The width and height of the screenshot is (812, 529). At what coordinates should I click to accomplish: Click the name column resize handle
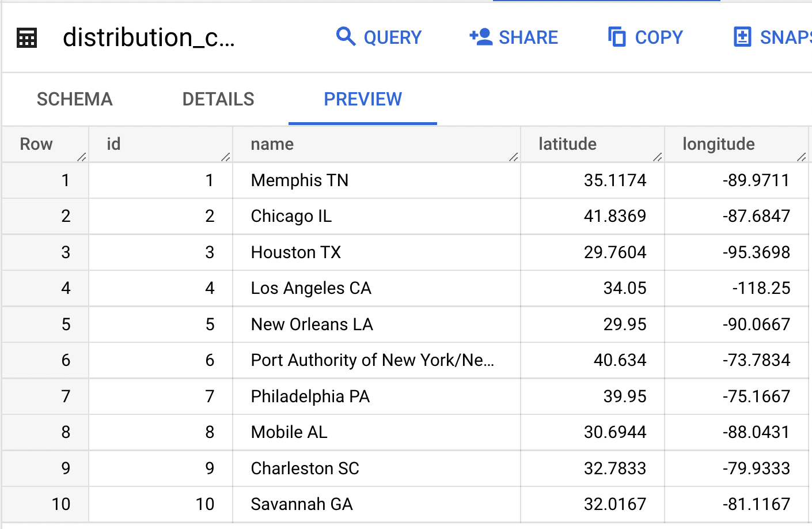point(513,157)
